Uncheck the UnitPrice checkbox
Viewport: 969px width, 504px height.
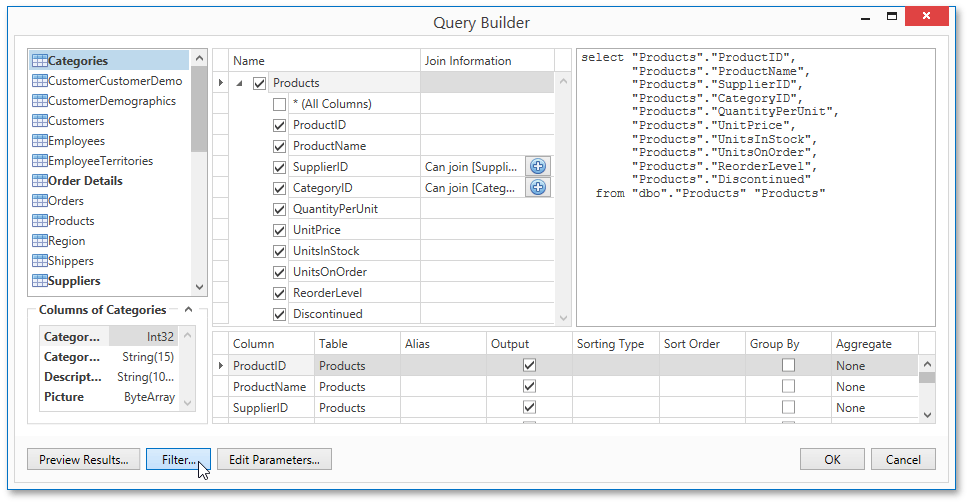point(279,230)
